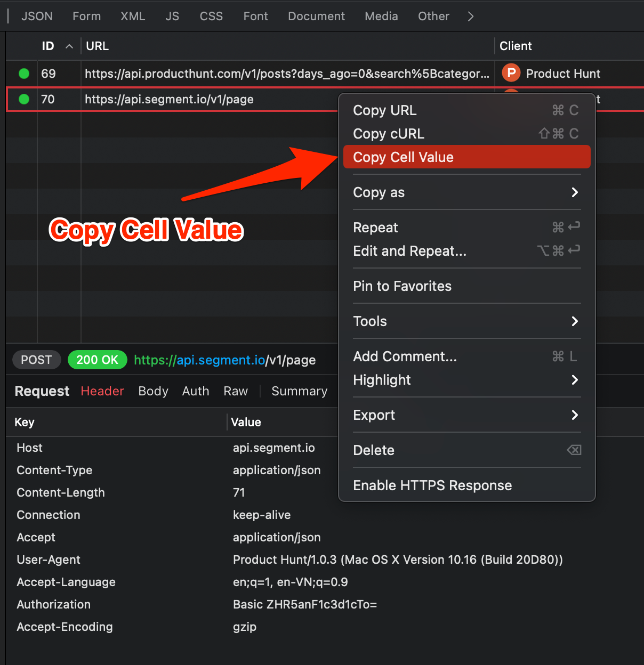Image resolution: width=644 pixels, height=665 pixels.
Task: Select the Content-Length header key
Action: (61, 493)
